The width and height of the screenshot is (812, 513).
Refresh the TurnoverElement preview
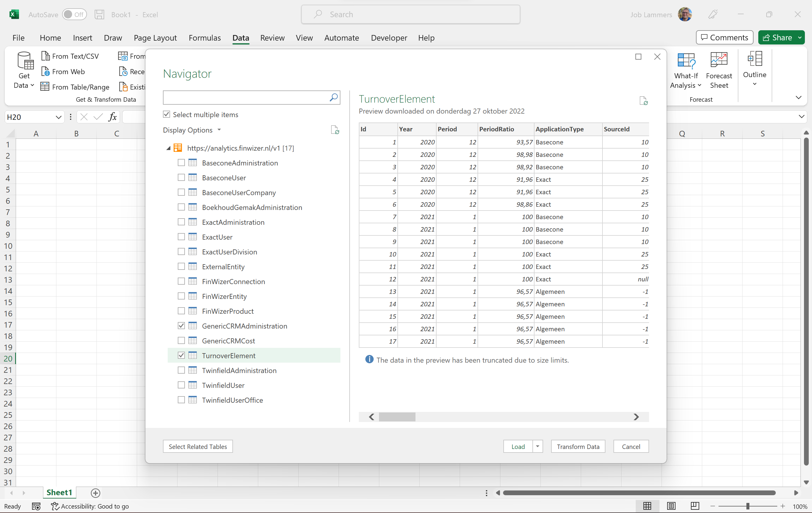(x=643, y=101)
